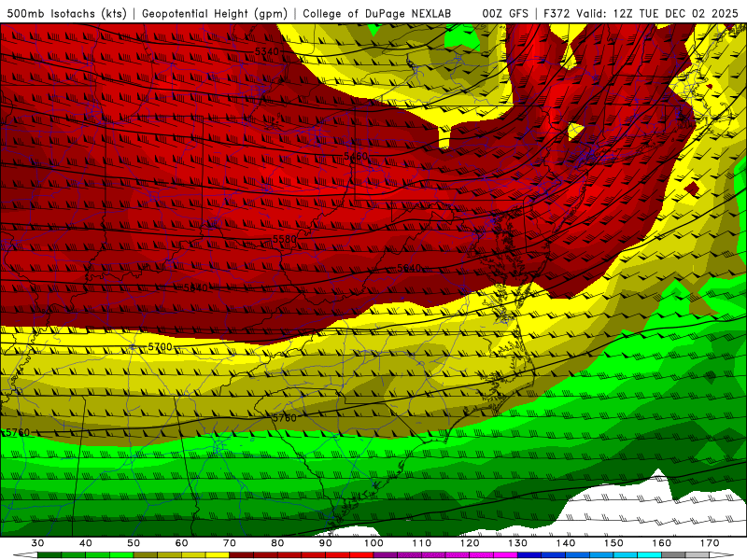Click the 70 value on the color scale
The width and height of the screenshot is (747, 560).
[x=230, y=543]
